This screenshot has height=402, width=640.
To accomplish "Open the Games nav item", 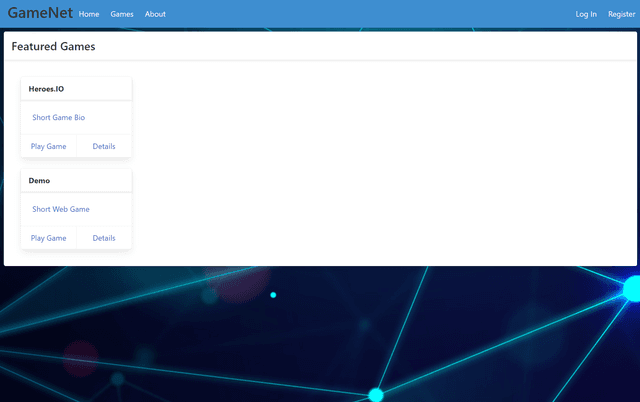I will (x=122, y=14).
